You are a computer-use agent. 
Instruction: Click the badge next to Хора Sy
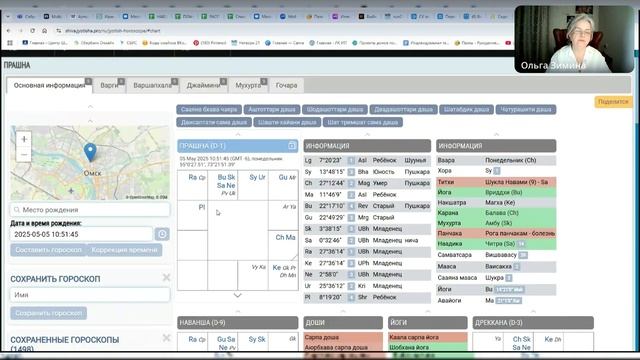click(x=497, y=171)
